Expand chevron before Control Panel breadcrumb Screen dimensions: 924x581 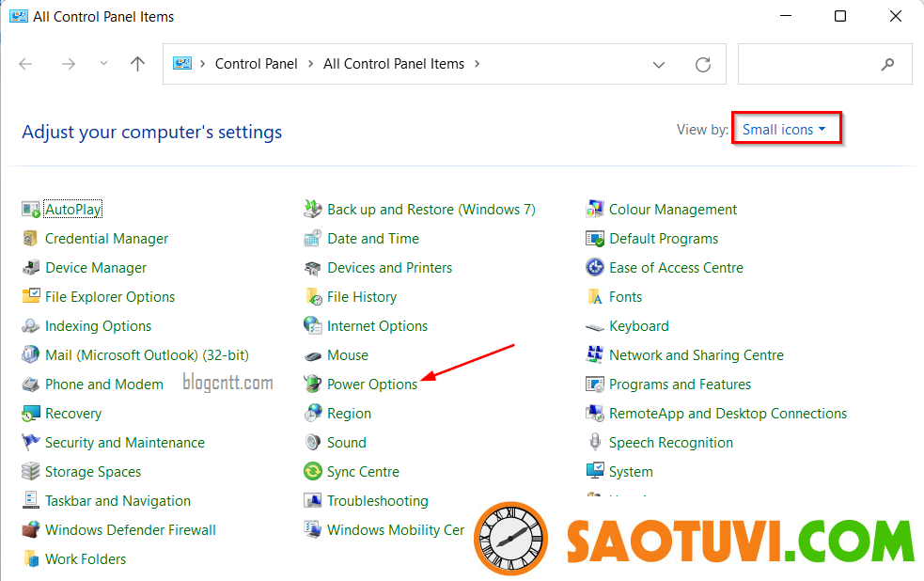(x=203, y=64)
